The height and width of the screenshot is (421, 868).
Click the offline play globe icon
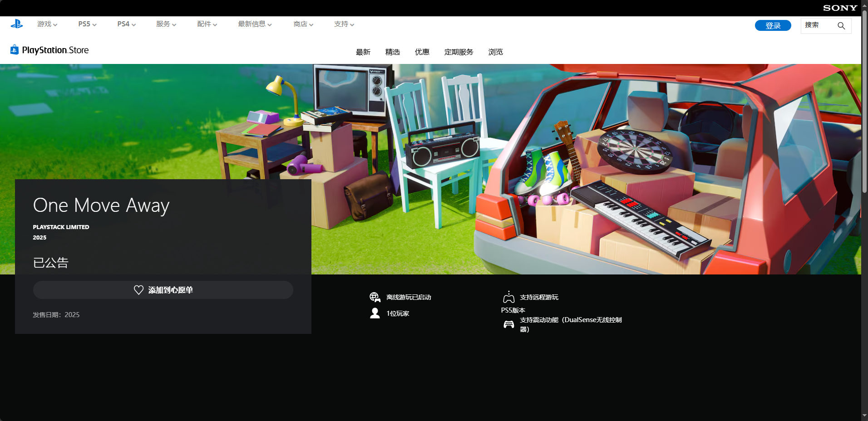coord(375,297)
